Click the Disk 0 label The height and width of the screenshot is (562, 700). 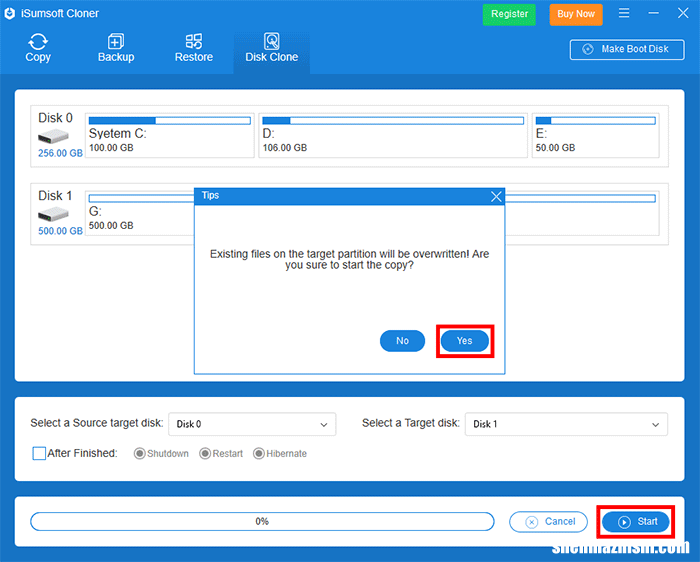click(55, 118)
